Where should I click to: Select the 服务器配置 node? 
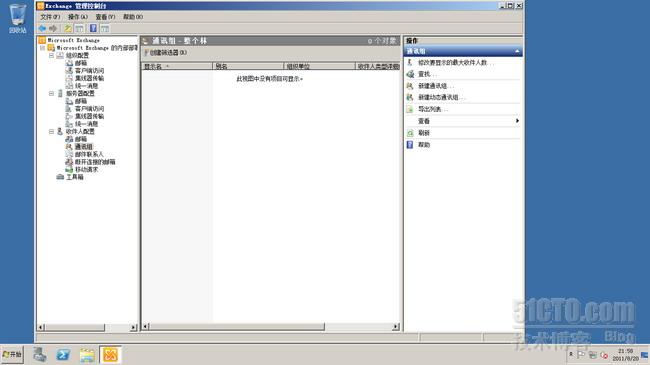[80, 94]
